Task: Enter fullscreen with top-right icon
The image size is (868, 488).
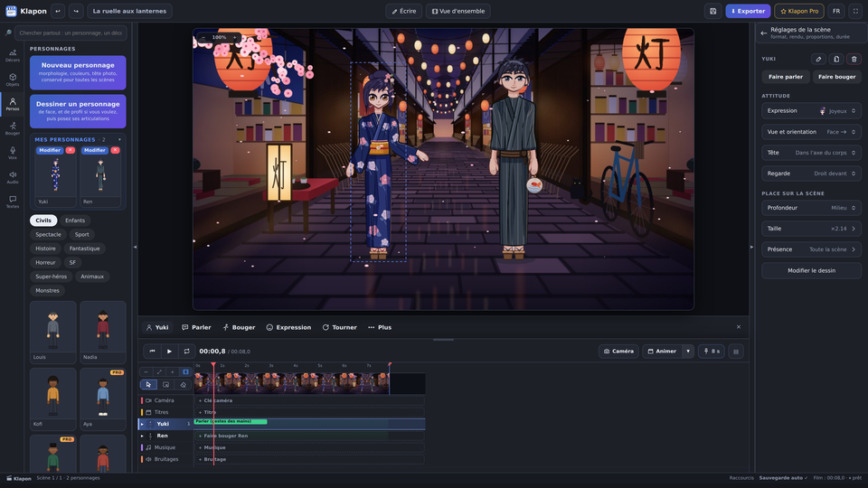Action: pos(856,11)
